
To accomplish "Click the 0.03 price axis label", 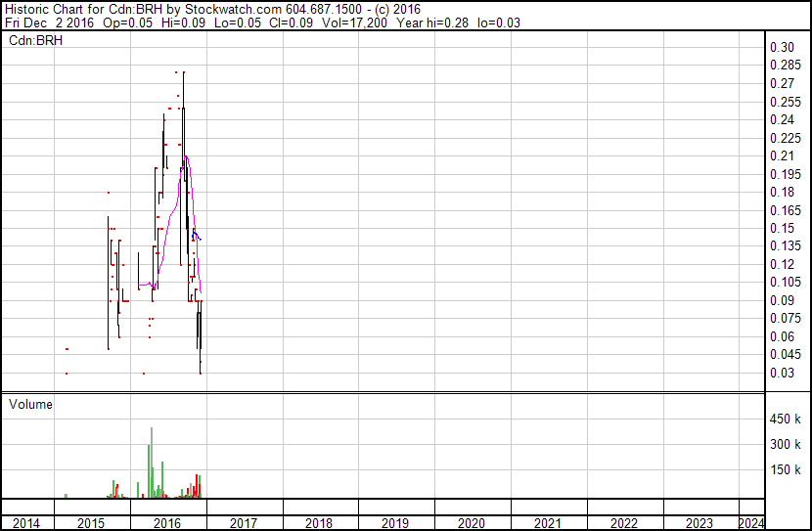I will 781,373.
